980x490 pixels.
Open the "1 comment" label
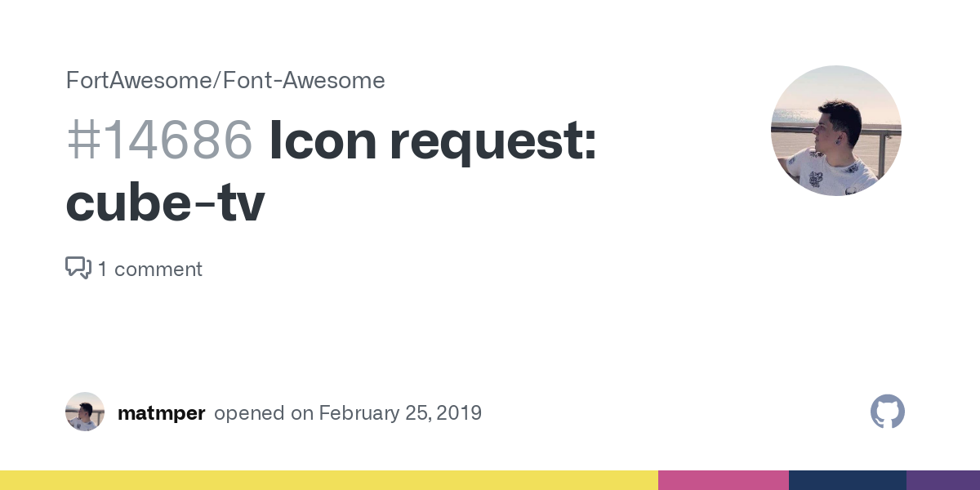tap(150, 269)
